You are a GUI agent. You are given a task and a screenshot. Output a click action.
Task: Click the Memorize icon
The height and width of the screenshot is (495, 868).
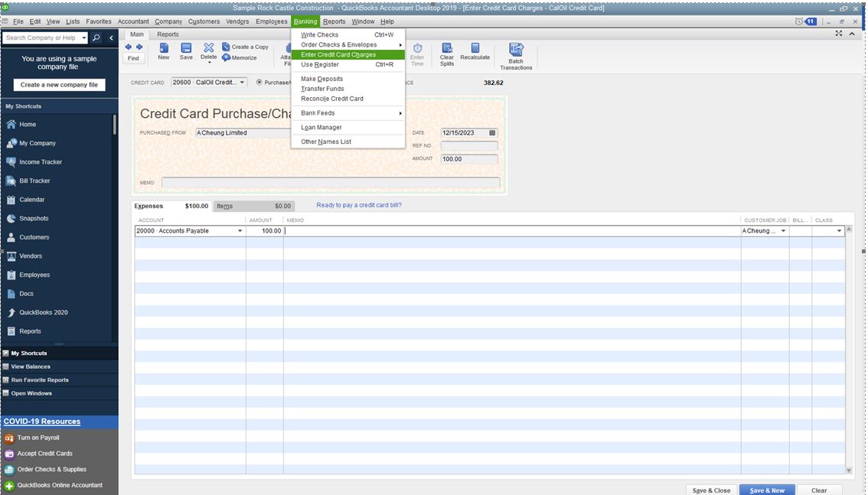pyautogui.click(x=227, y=57)
